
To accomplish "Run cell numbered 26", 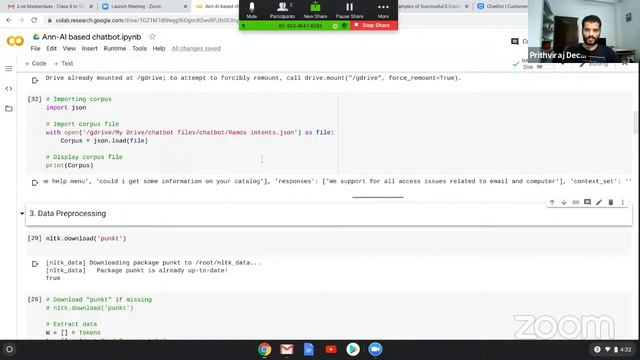I will pyautogui.click(x=34, y=300).
